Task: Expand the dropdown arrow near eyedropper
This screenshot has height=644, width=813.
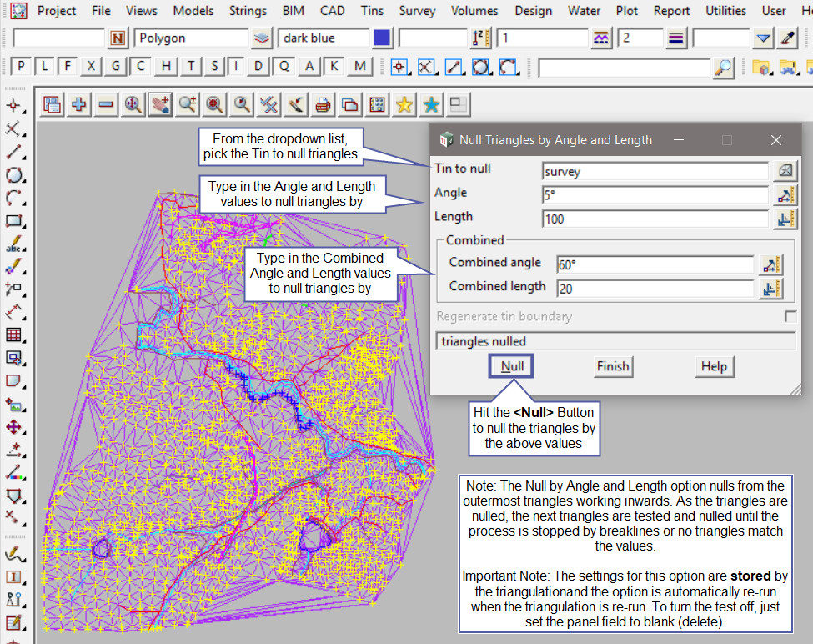Action: 763,38
